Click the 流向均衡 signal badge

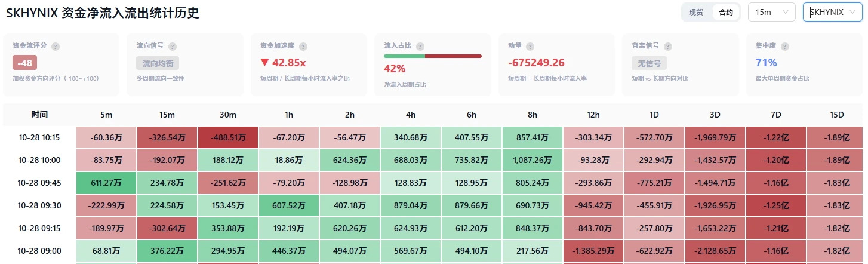(x=158, y=63)
